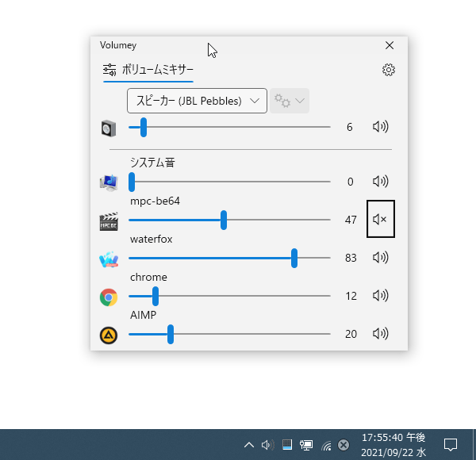Mute the master speaker volume

(380, 127)
